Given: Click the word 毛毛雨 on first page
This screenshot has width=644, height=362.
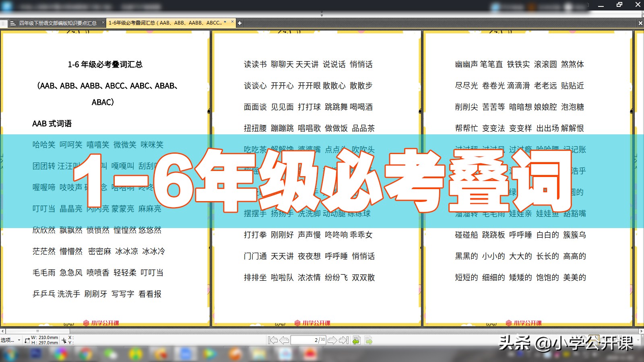Looking at the screenshot, I should [44, 273].
